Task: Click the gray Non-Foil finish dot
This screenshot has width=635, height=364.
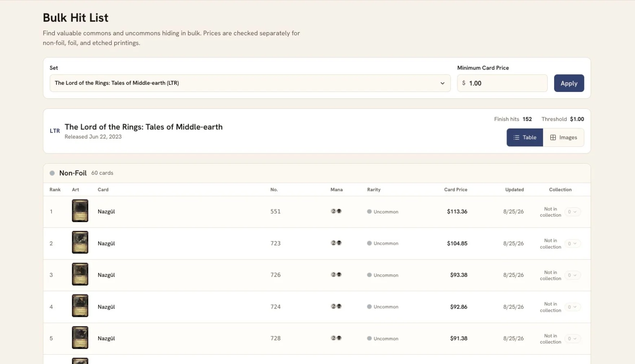Action: point(52,173)
